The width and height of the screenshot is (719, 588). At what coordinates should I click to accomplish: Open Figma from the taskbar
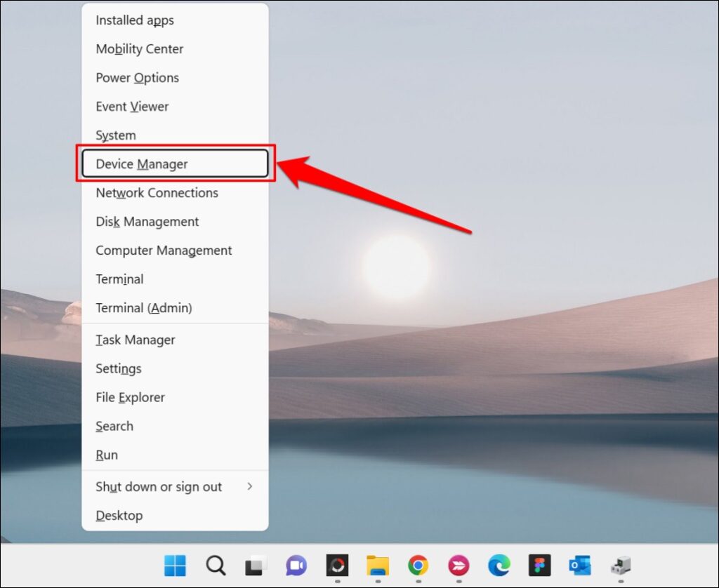click(x=539, y=566)
